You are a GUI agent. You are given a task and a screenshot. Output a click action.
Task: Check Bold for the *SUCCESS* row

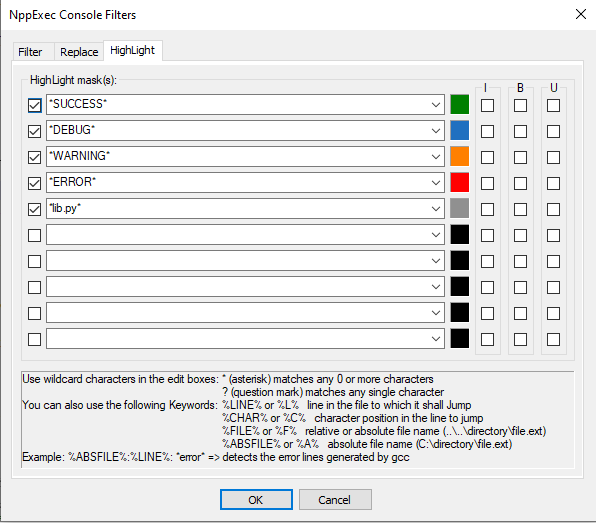(x=520, y=105)
